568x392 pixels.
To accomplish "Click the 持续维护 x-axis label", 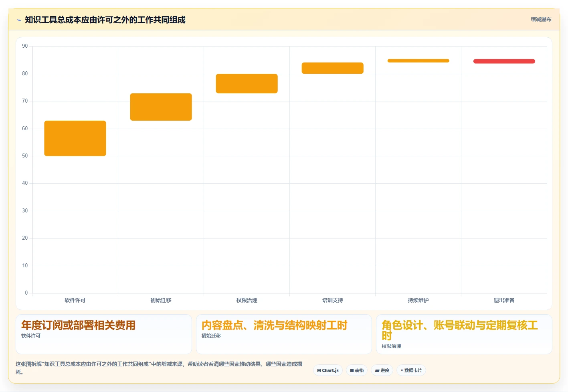I will click(418, 300).
